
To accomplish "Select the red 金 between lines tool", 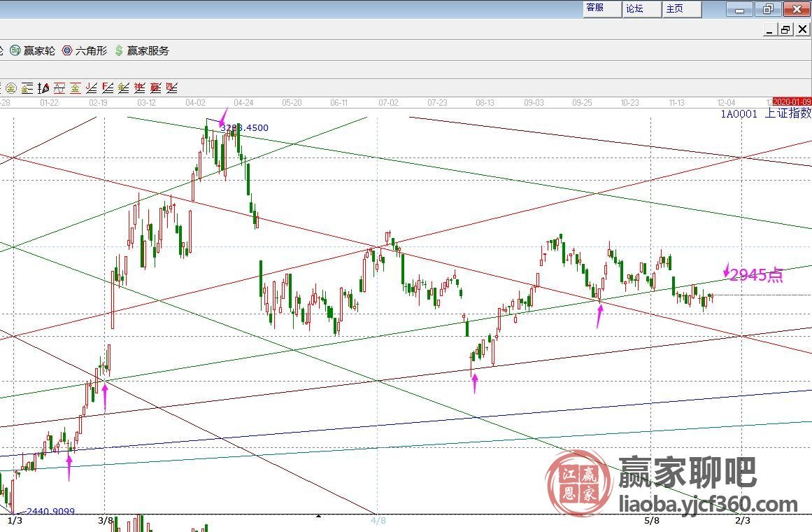I will click(76, 88).
